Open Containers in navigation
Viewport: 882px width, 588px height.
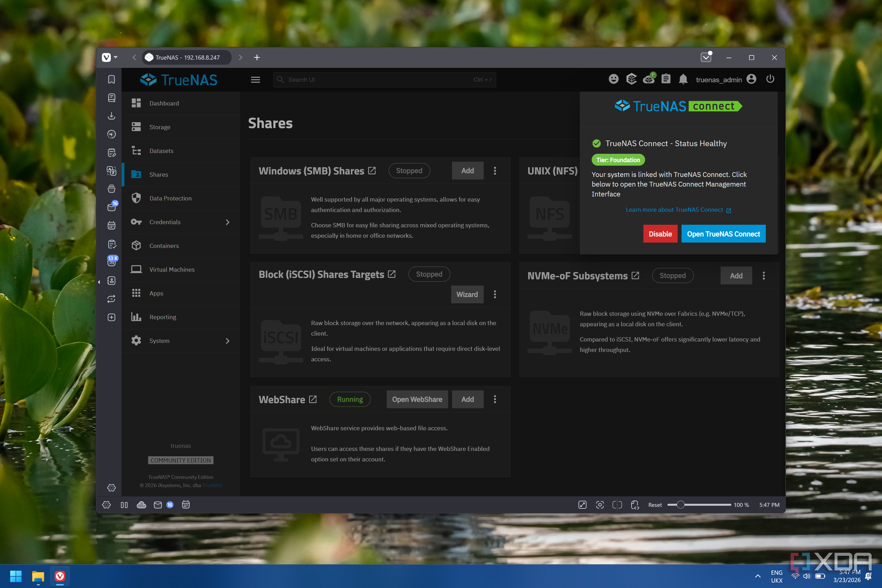point(181,246)
